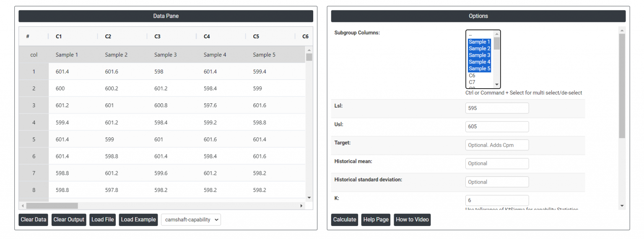Click the data table's horizontal scrollbar
The image size is (644, 239).
52,206
